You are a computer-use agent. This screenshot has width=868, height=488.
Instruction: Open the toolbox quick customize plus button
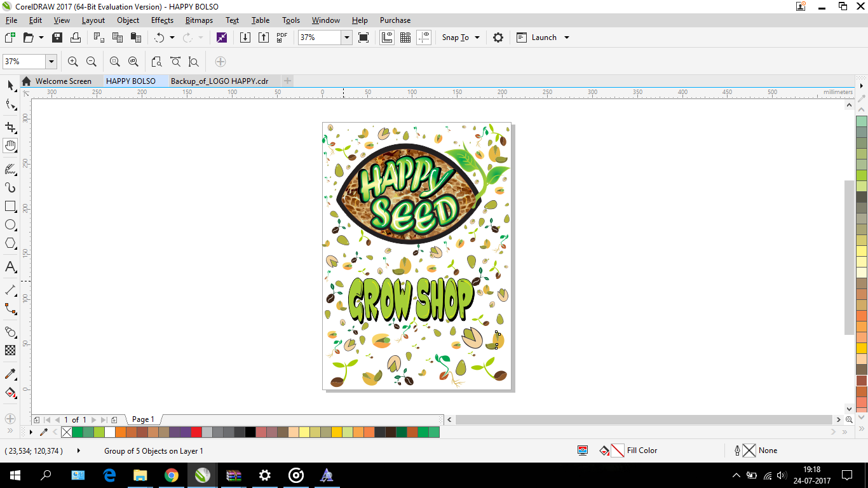10,419
